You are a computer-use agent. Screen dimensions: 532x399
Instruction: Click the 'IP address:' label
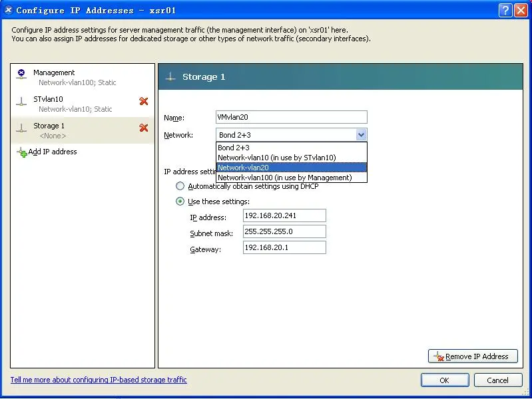pos(208,217)
